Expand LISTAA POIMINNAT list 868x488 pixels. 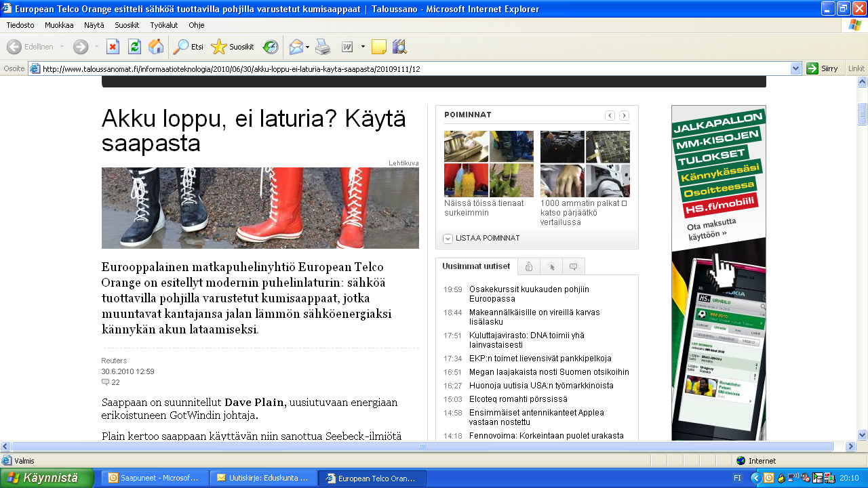481,239
